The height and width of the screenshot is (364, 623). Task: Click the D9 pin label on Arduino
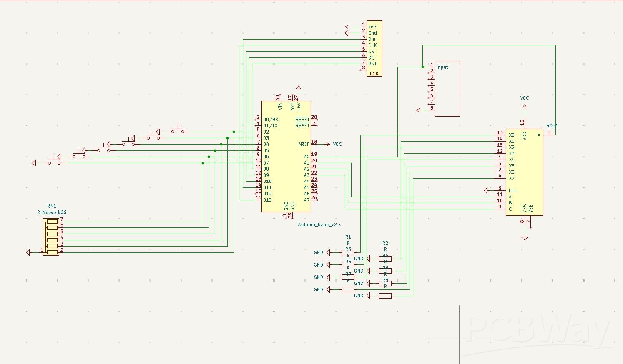(x=266, y=175)
